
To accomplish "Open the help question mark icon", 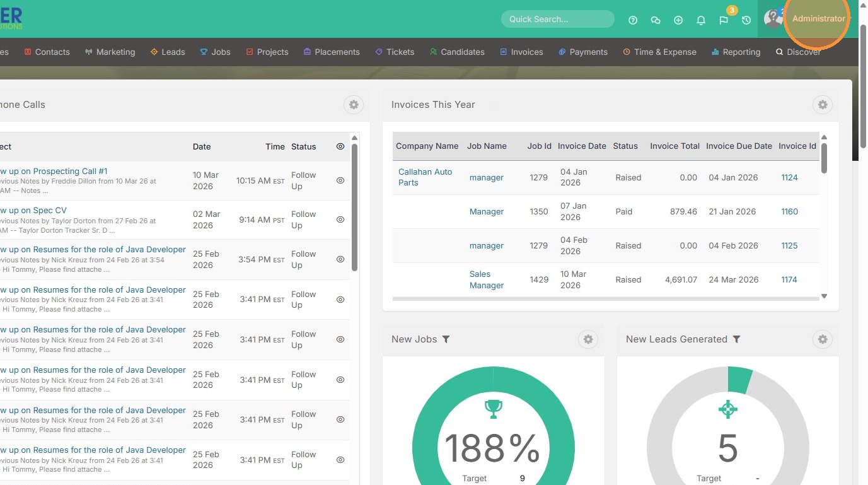I will 633,20.
